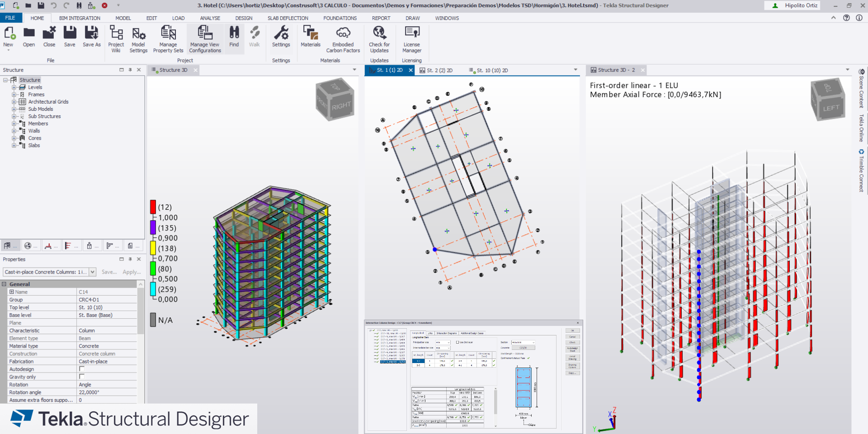Toggle the Gravity only checkbox
The width and height of the screenshot is (868, 434).
pyautogui.click(x=82, y=377)
